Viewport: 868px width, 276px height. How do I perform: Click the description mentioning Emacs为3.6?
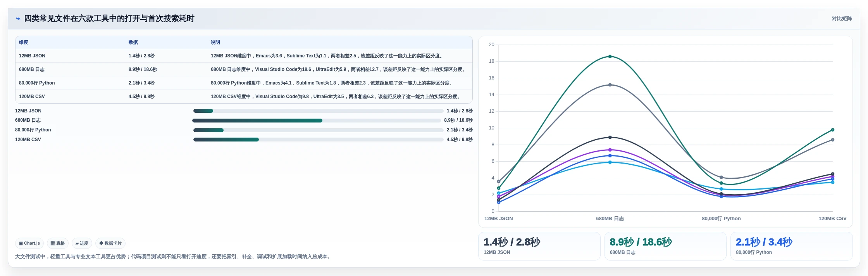327,56
